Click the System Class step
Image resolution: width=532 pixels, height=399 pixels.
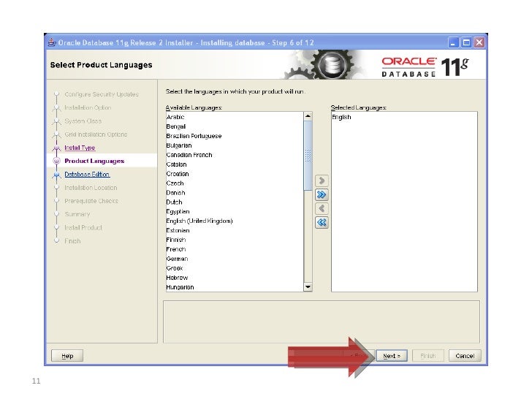(x=83, y=121)
